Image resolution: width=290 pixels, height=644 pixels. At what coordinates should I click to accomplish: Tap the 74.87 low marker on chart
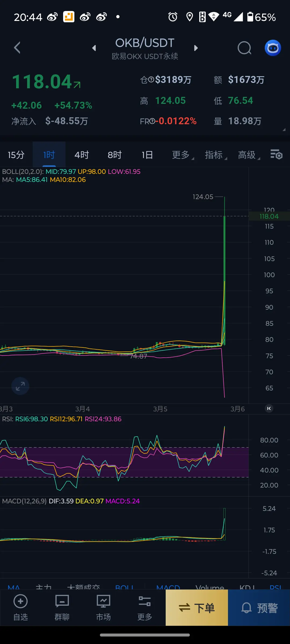tap(139, 356)
